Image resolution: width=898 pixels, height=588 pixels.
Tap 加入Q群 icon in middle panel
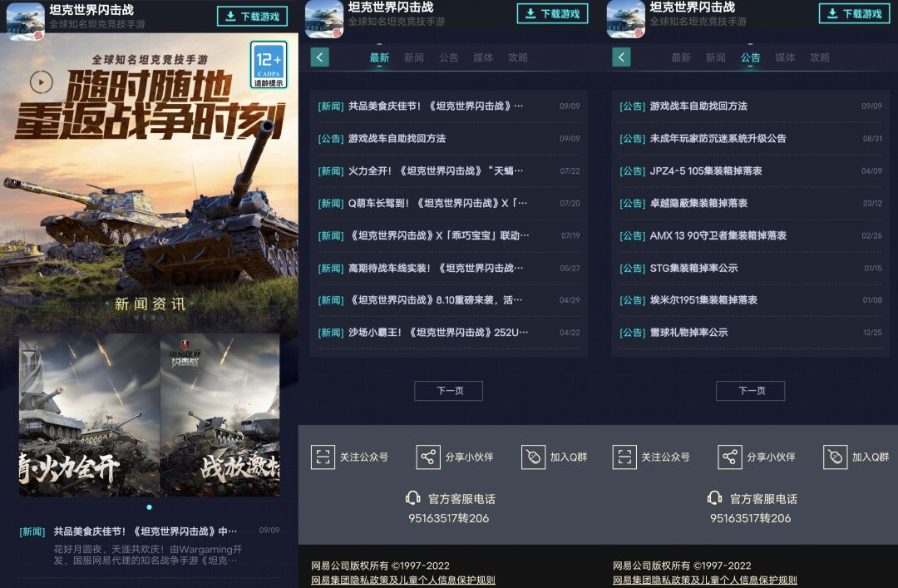click(x=533, y=457)
